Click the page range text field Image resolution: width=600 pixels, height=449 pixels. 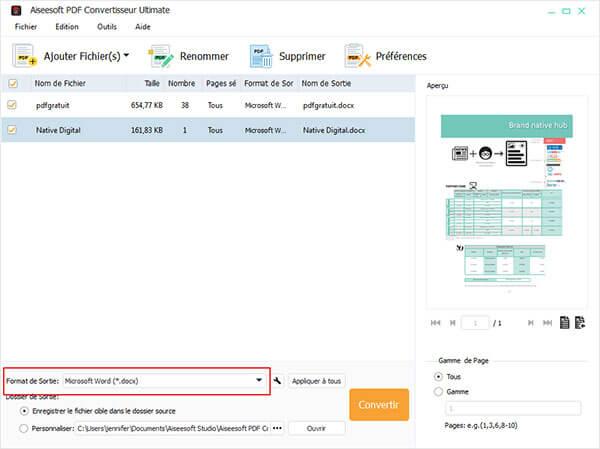tap(511, 408)
